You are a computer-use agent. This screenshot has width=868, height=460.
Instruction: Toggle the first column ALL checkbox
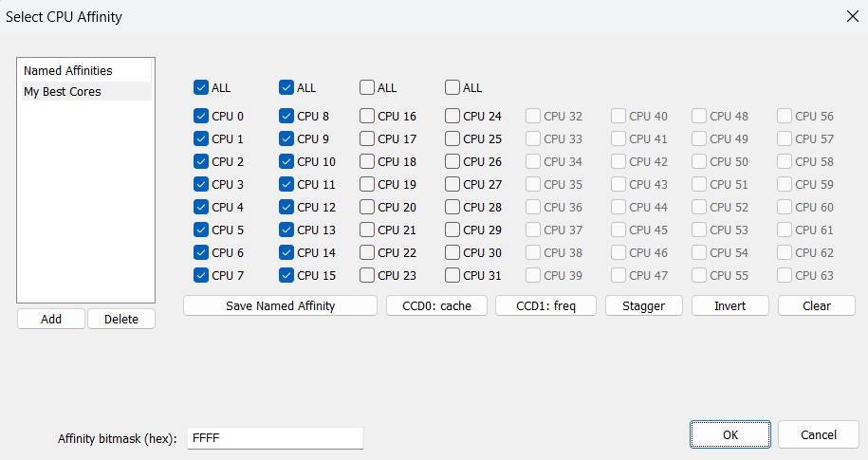[201, 88]
